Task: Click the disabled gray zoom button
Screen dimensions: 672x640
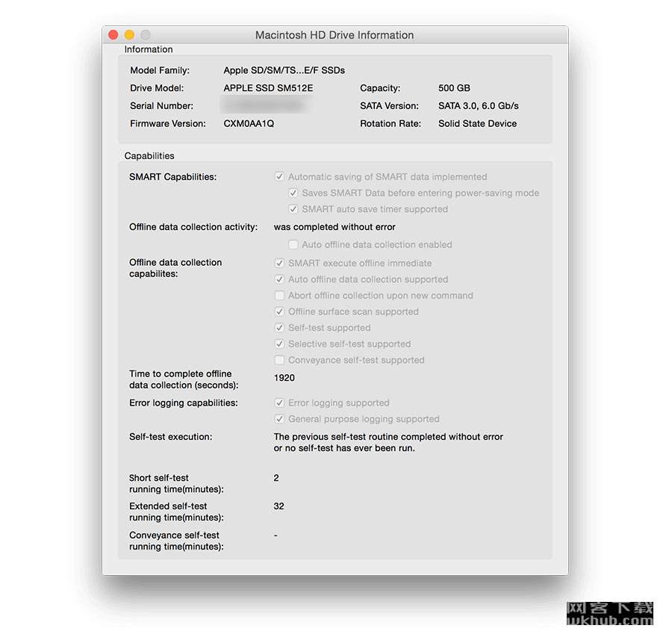Action: click(x=146, y=34)
